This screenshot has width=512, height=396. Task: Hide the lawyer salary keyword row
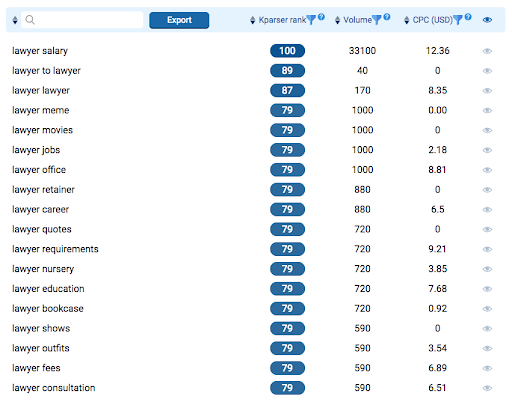pyautogui.click(x=487, y=51)
